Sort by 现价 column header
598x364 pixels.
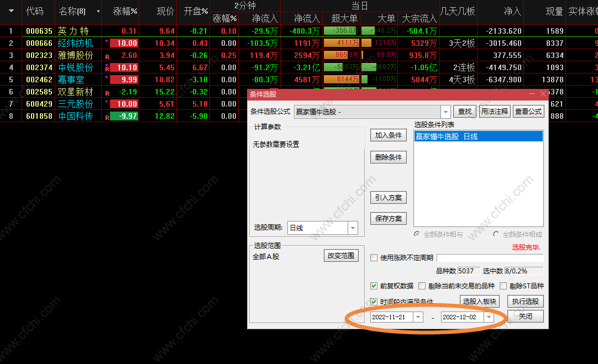click(165, 12)
